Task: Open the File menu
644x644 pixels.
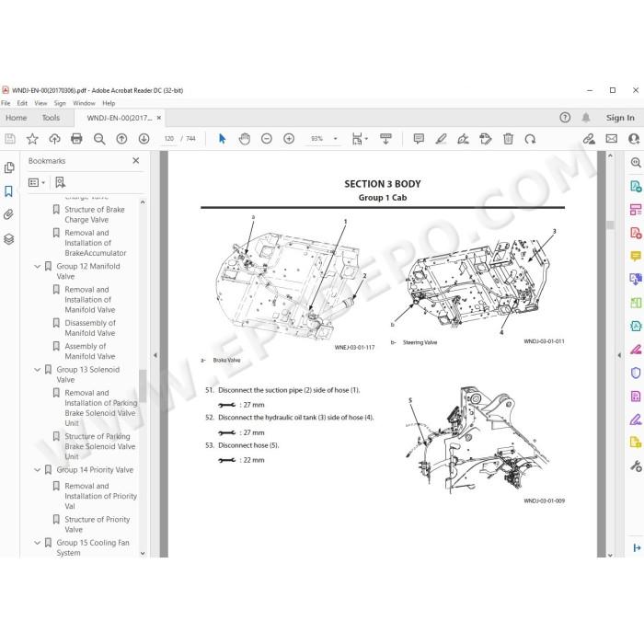Action: click(6, 103)
